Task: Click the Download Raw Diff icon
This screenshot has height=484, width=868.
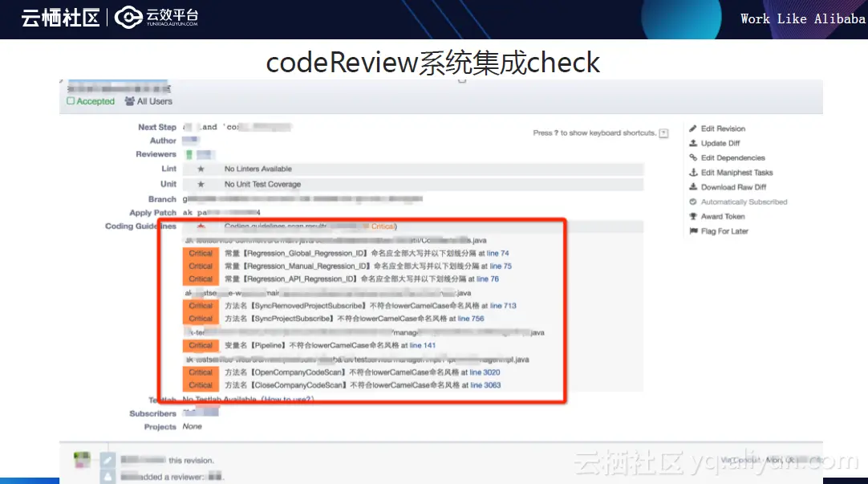Action: (692, 187)
